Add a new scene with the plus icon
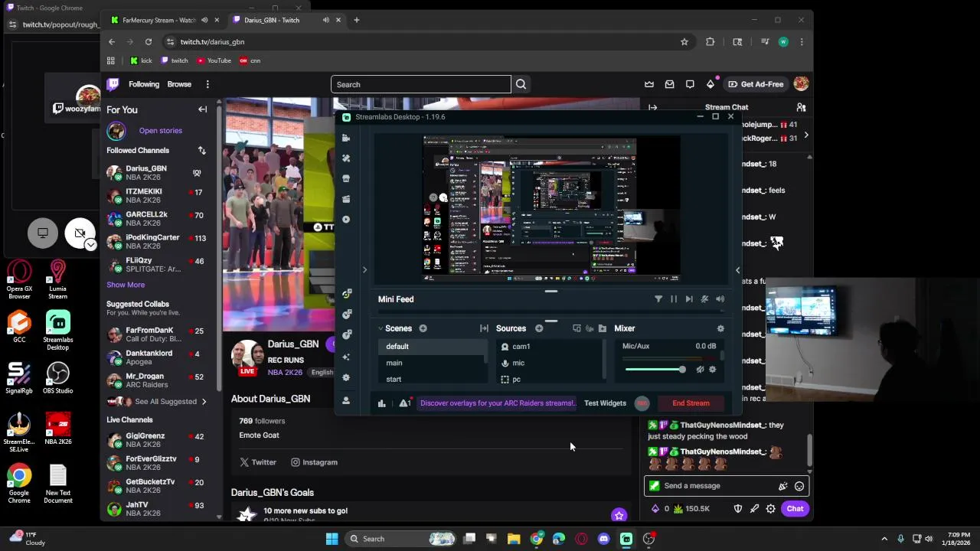 point(423,328)
